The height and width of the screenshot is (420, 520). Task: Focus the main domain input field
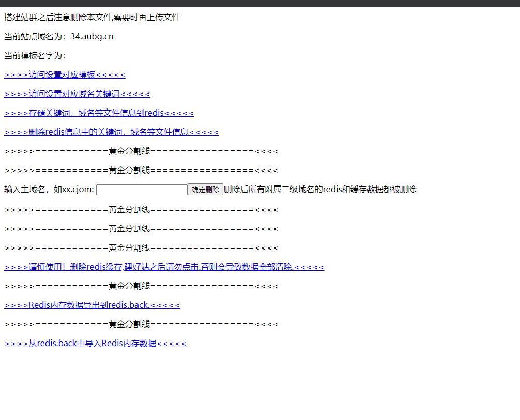coord(142,190)
